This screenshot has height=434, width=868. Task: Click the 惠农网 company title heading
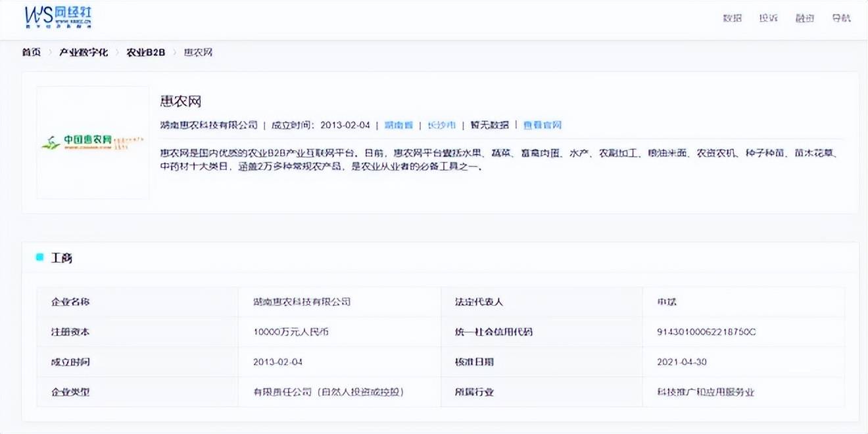pyautogui.click(x=181, y=101)
